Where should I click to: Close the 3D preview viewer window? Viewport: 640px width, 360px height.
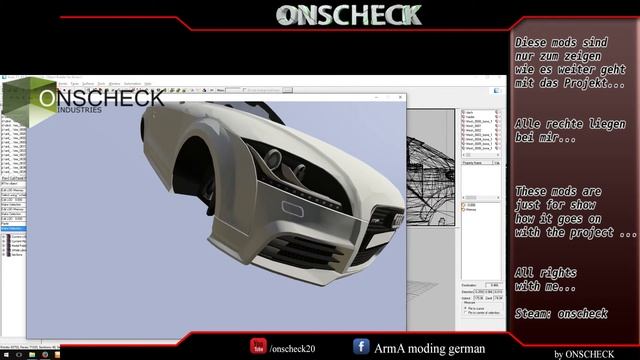[x=400, y=97]
